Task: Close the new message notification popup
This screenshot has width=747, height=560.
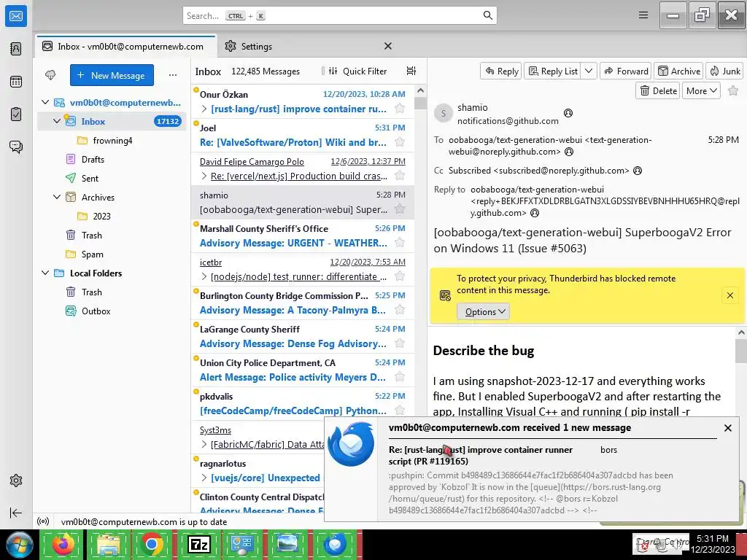Action: [x=727, y=427]
